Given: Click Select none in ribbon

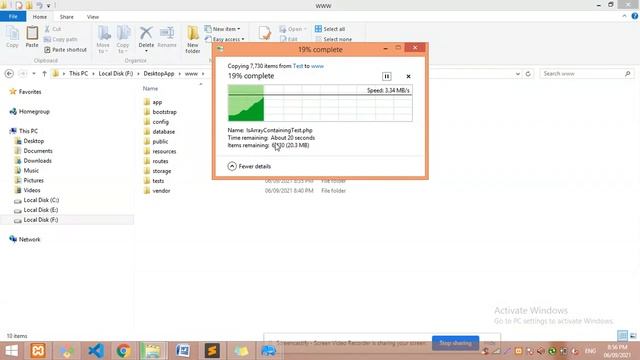Looking at the screenshot, I should [x=333, y=39].
